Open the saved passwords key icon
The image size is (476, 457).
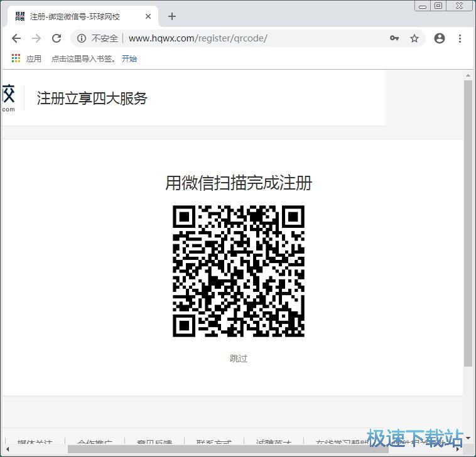(394, 38)
